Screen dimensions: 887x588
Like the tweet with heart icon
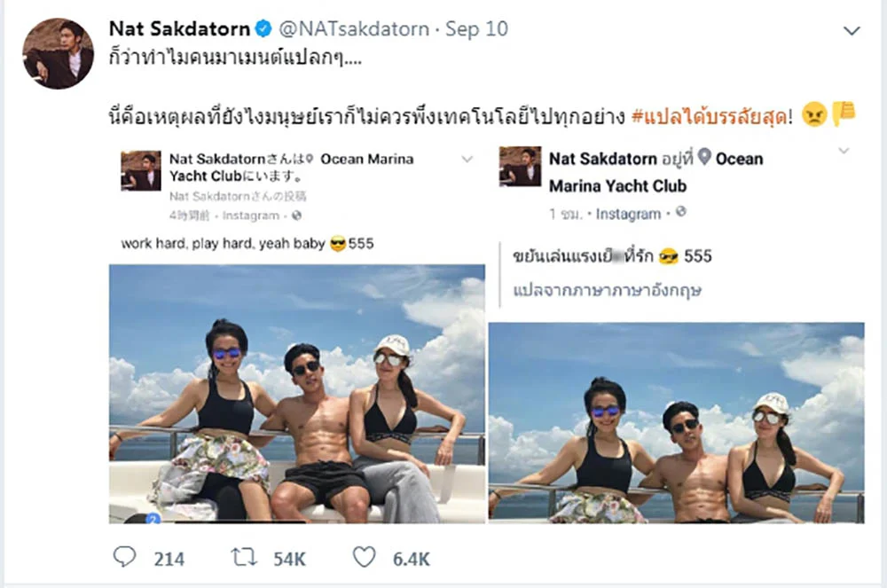coord(364,557)
